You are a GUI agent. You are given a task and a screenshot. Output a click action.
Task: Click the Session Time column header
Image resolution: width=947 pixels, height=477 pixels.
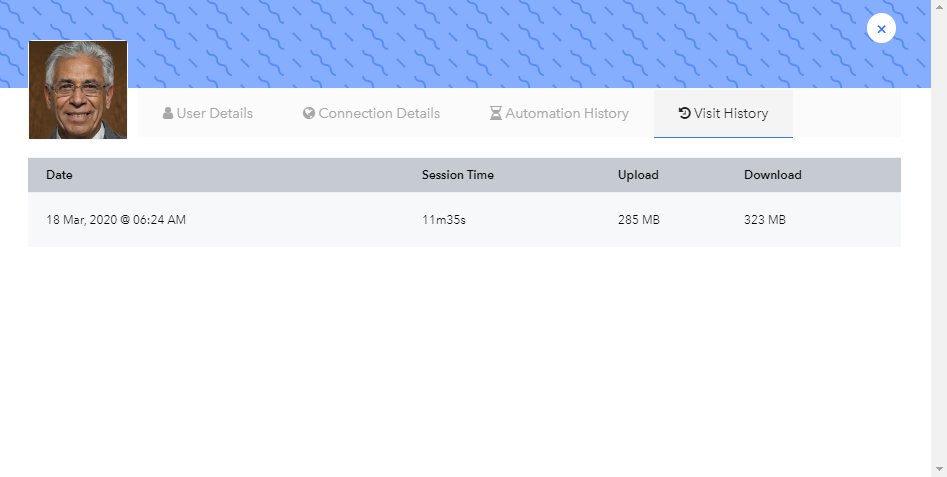(x=458, y=175)
